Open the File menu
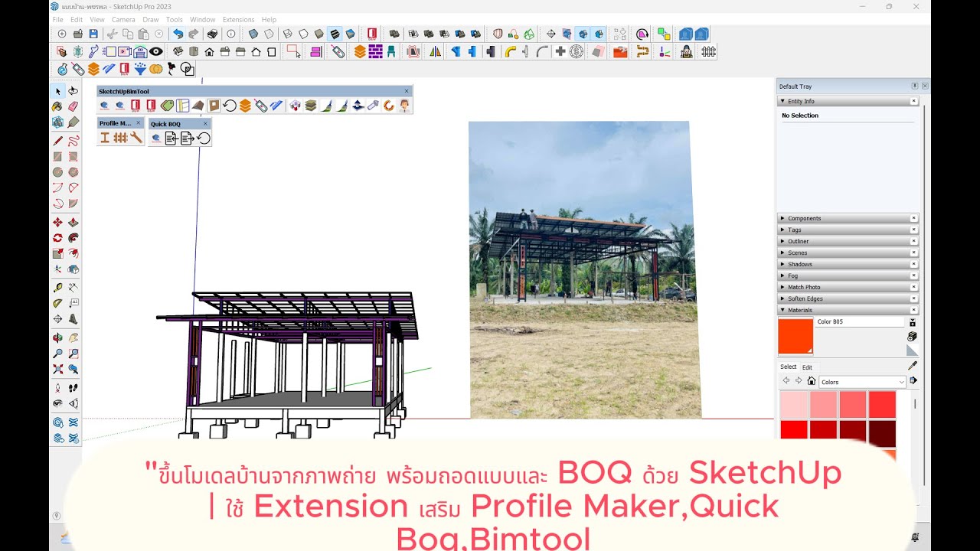This screenshot has height=551, width=980. point(57,19)
